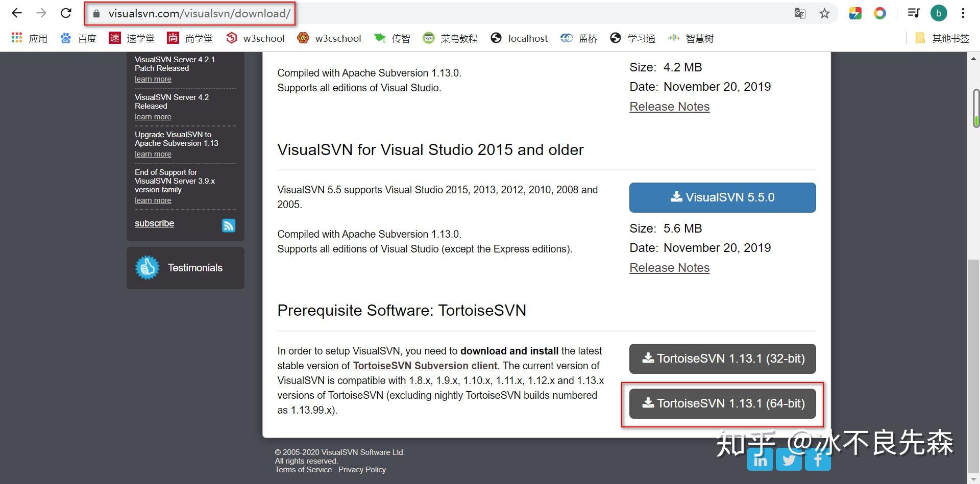Download VisualSVN 5.5.0

722,197
